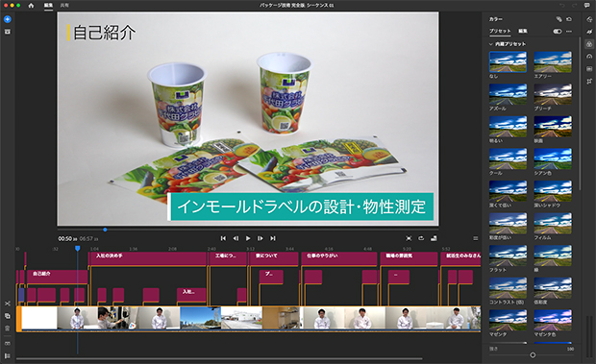Collapse the built-in presets section
The height and width of the screenshot is (364, 596).
(x=490, y=44)
